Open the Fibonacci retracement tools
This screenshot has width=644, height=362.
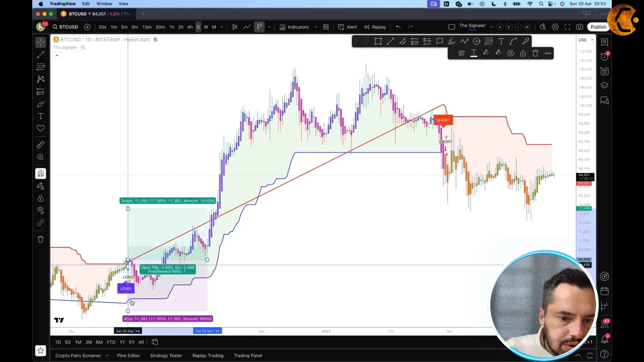point(41,67)
